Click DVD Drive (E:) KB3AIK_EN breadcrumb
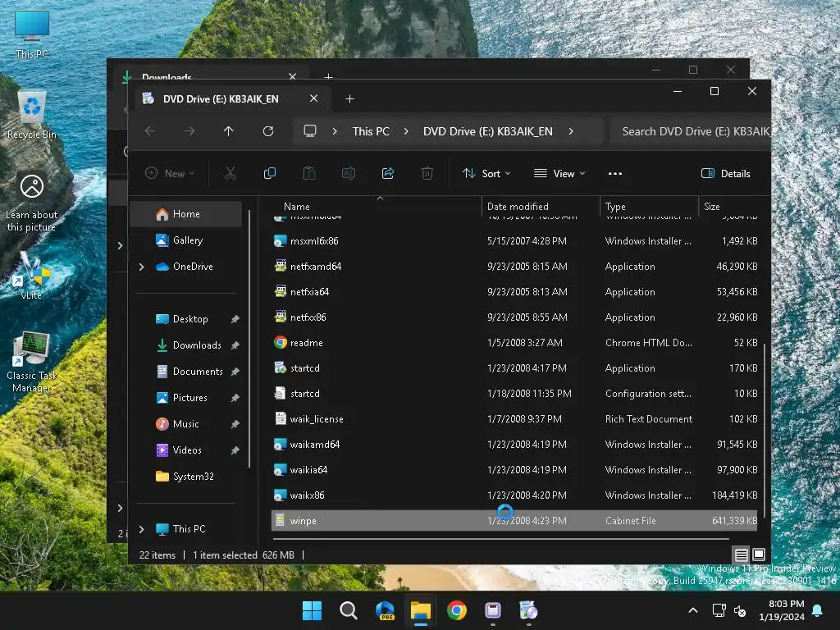 click(x=487, y=131)
